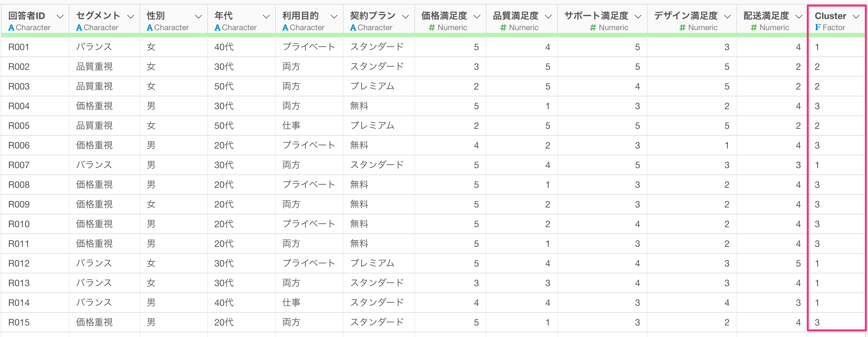The height and width of the screenshot is (337, 868).
Task: Click the 利用目的 column dropdown chevron
Action: click(334, 16)
